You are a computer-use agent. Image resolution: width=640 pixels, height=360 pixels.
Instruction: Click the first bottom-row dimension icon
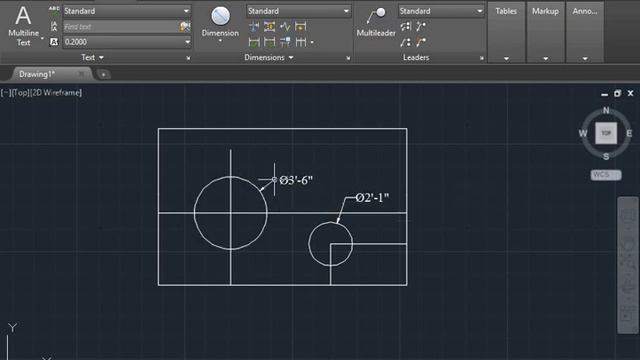click(254, 42)
